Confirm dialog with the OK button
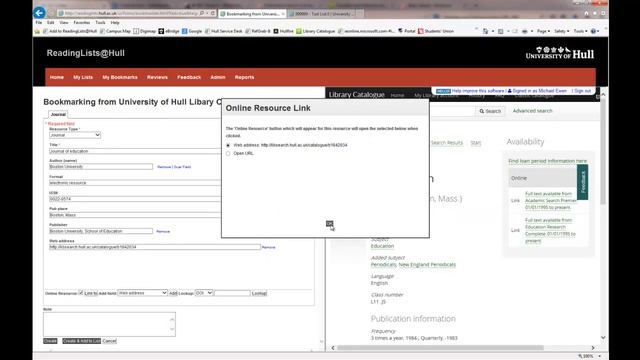This screenshot has width=640, height=360. click(x=329, y=223)
